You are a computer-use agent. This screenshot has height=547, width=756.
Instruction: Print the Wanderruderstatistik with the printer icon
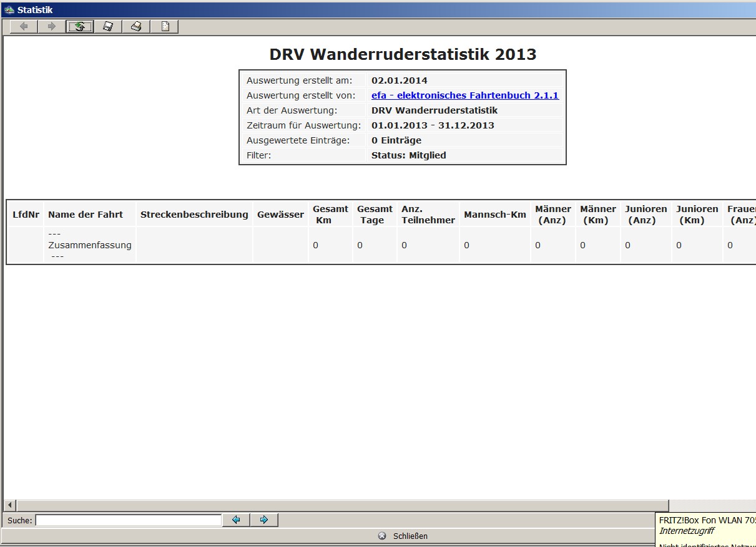(136, 26)
